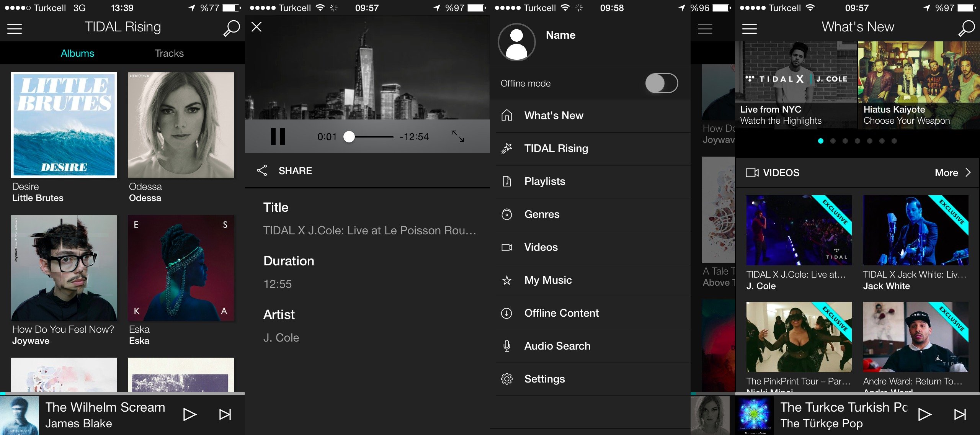The width and height of the screenshot is (980, 435).
Task: Skip to next track after Turkish Pop
Action: [959, 414]
